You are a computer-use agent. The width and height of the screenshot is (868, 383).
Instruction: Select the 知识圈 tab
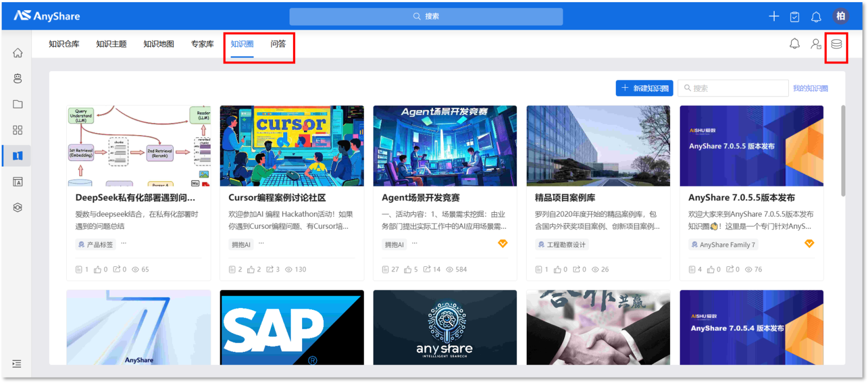point(242,44)
